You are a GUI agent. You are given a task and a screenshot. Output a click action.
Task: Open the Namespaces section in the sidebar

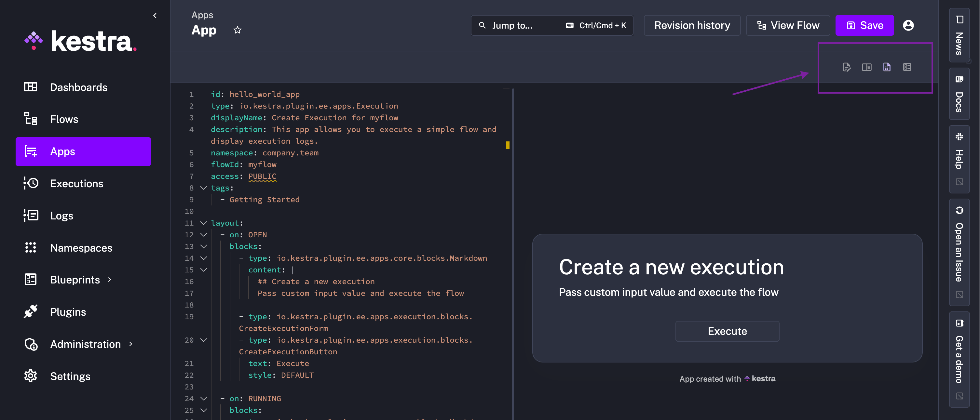(81, 247)
